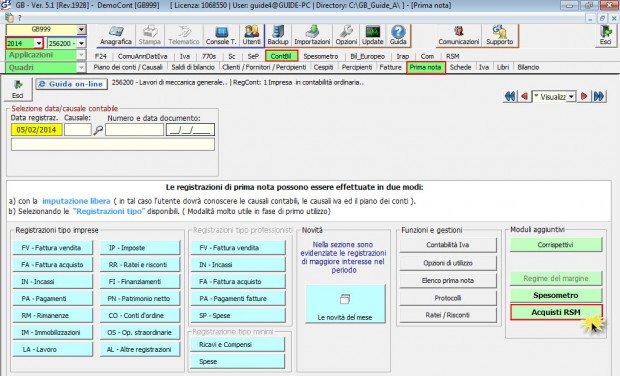Click the Acquisti RSM button
620x376 pixels.
pyautogui.click(x=556, y=312)
